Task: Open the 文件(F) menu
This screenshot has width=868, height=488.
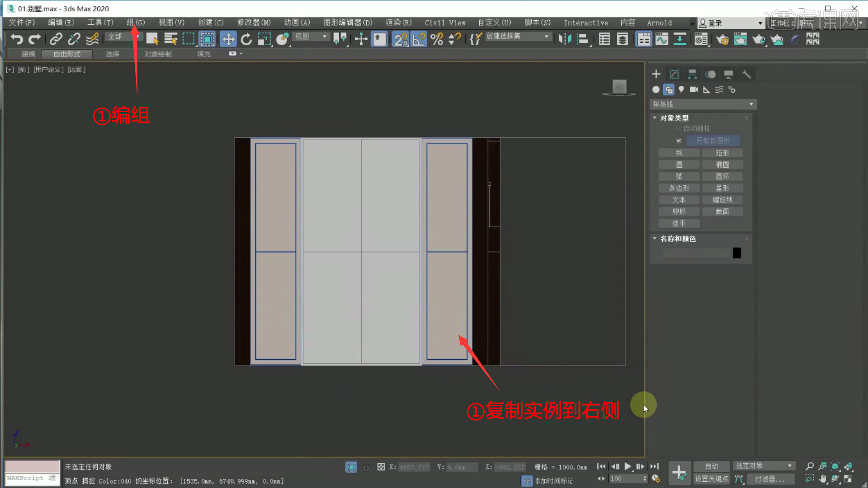Action: coord(22,23)
